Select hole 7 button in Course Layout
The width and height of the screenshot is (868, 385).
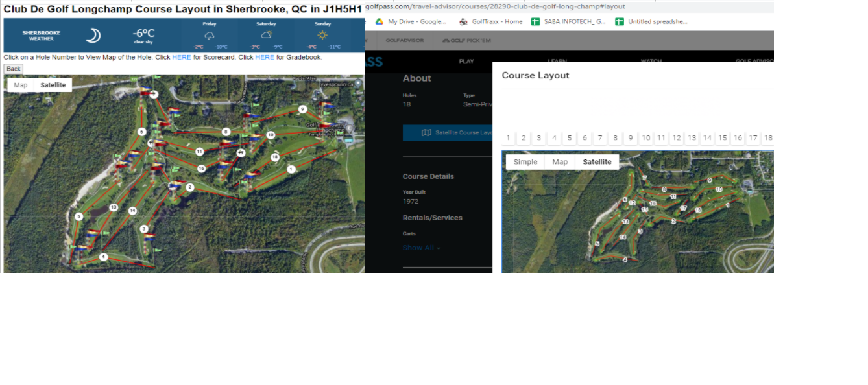click(600, 138)
